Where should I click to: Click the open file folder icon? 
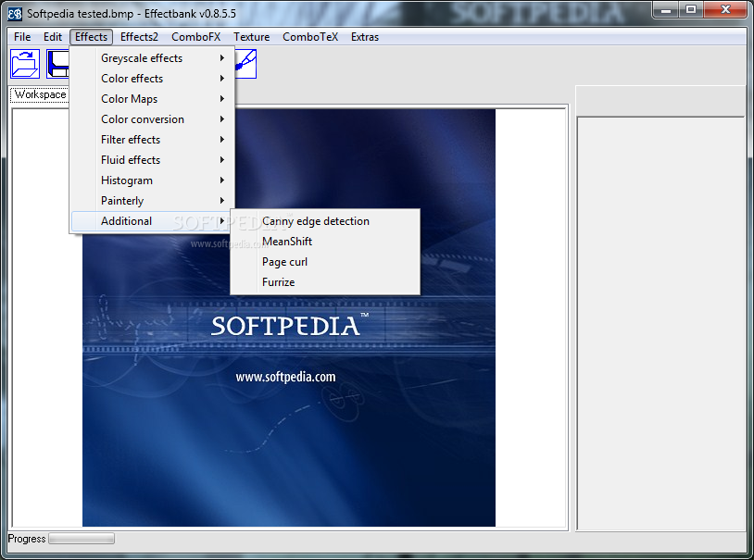[x=25, y=64]
